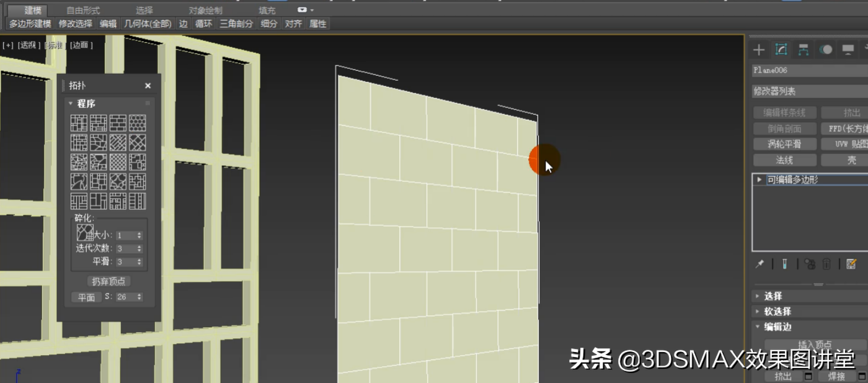This screenshot has width=868, height=383.
Task: Apply the Hive honeycomb topology pattern
Action: [138, 123]
